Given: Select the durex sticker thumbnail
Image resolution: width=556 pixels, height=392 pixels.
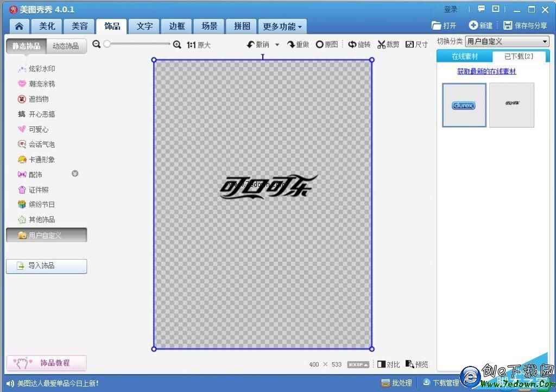Looking at the screenshot, I should click(464, 105).
